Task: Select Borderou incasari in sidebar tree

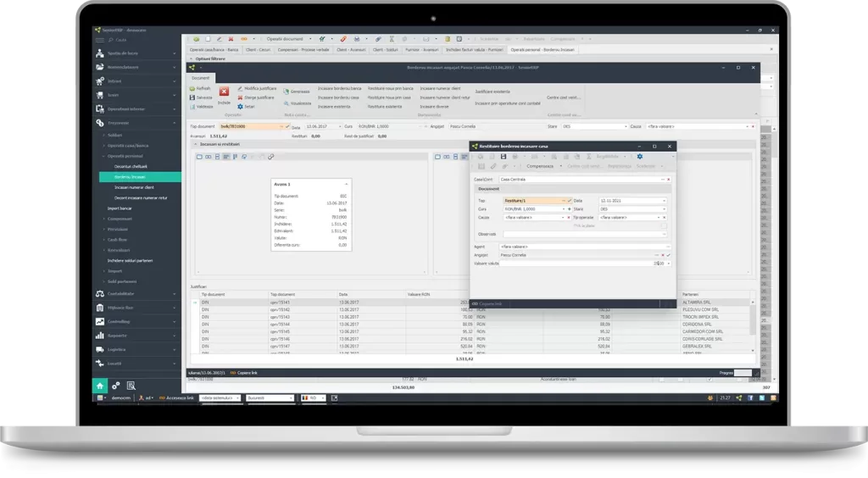Action: (x=140, y=177)
